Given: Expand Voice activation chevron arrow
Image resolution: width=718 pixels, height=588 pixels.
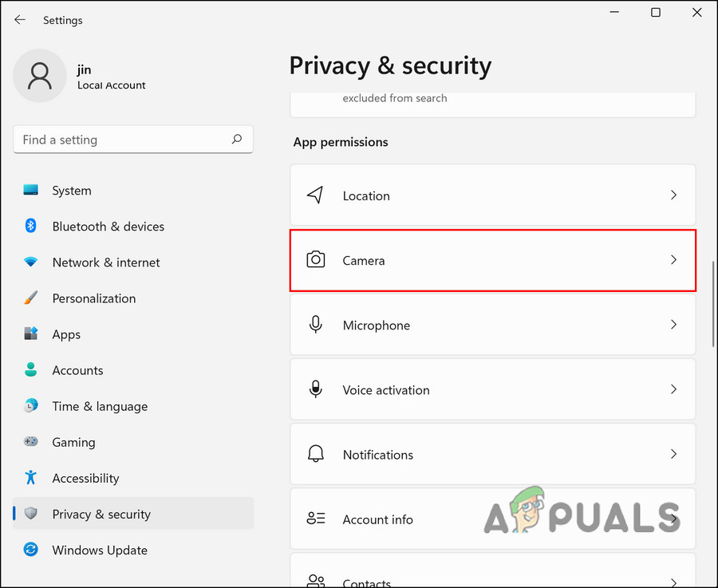Looking at the screenshot, I should pyautogui.click(x=673, y=389).
